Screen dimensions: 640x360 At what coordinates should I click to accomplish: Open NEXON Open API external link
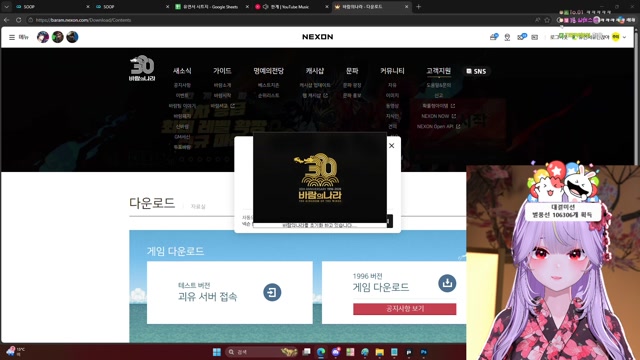pos(438,127)
